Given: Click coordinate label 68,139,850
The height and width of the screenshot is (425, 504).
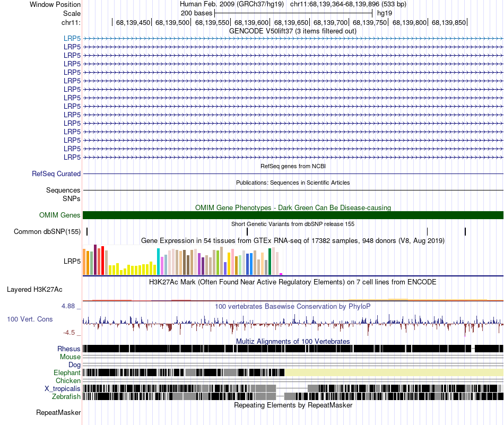Looking at the screenshot, I should coord(449,22).
